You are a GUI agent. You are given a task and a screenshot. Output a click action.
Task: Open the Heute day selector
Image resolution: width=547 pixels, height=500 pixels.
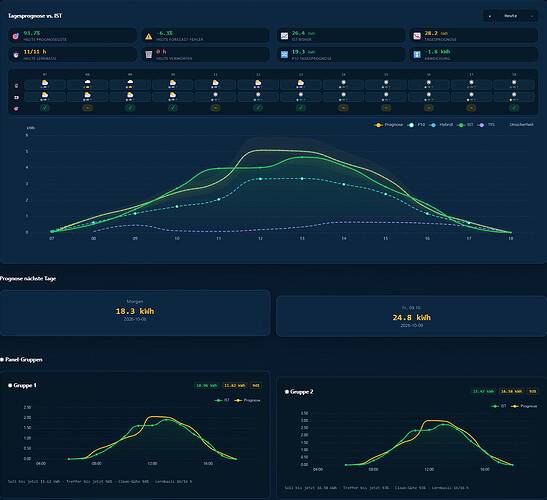(x=510, y=16)
